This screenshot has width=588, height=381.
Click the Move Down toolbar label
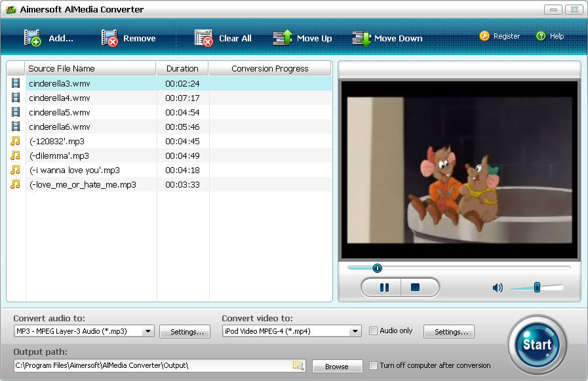pos(399,38)
